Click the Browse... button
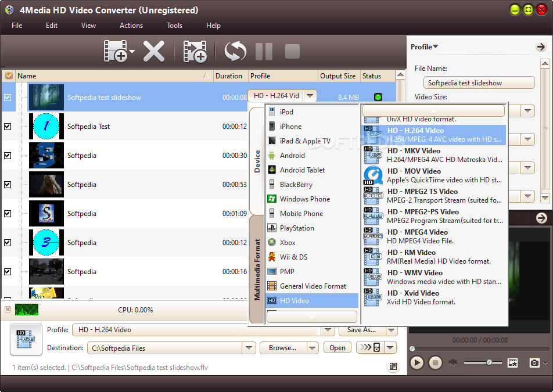 (x=283, y=348)
